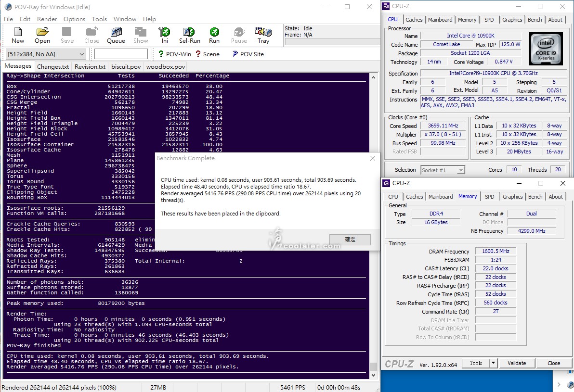The height and width of the screenshot is (392, 574).
Task: Click the "0d 00h 00m 48s" status bar time
Action: pos(339,388)
